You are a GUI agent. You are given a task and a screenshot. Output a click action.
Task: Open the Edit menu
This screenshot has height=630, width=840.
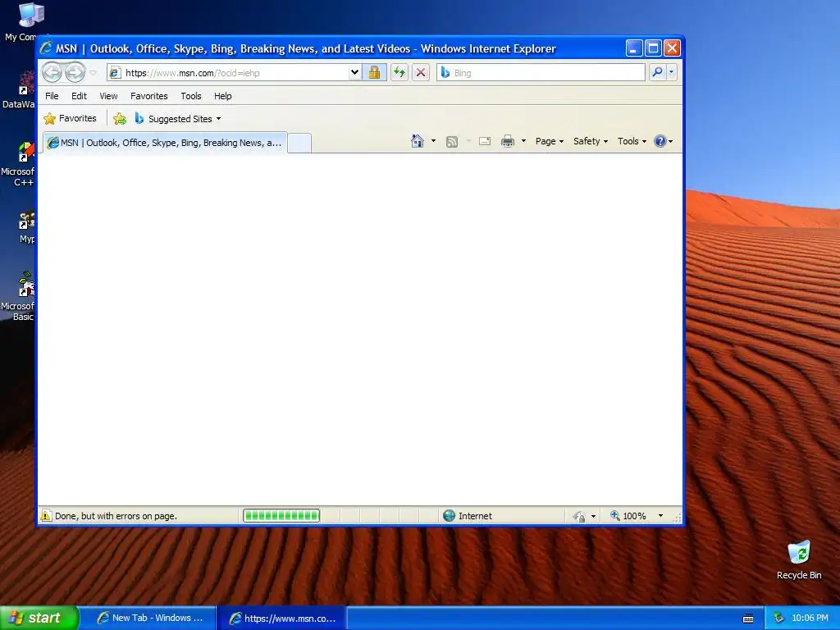79,96
